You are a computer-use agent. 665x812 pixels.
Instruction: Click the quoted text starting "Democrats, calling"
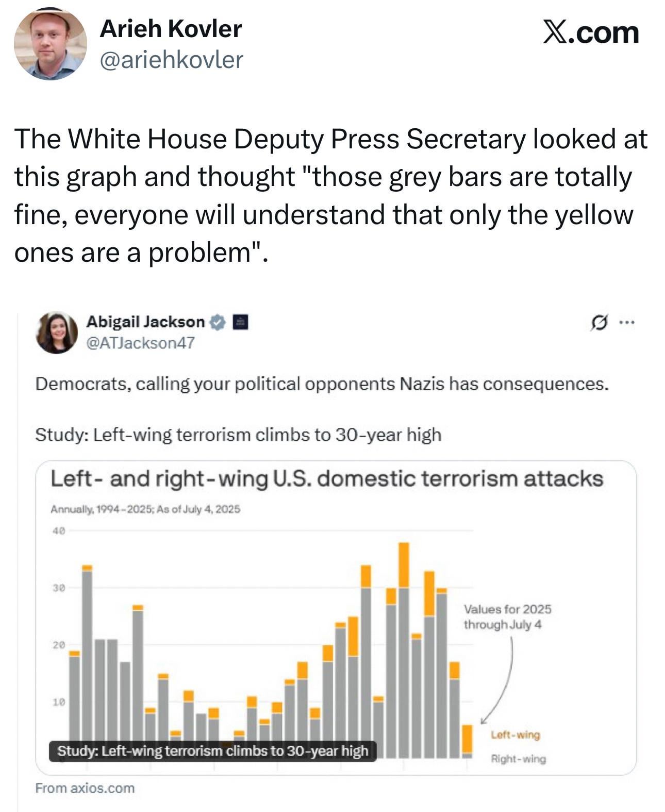pyautogui.click(x=322, y=384)
